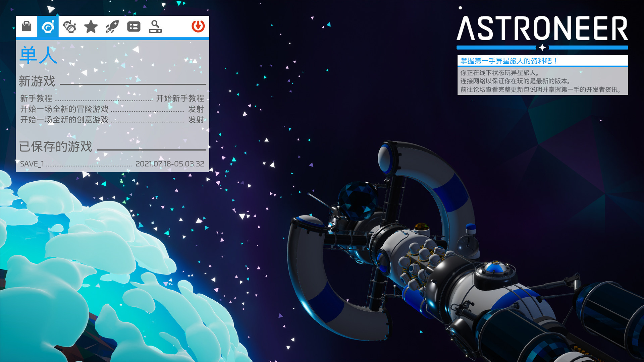Click 开始新手教程 to start the tutorial

pyautogui.click(x=180, y=98)
